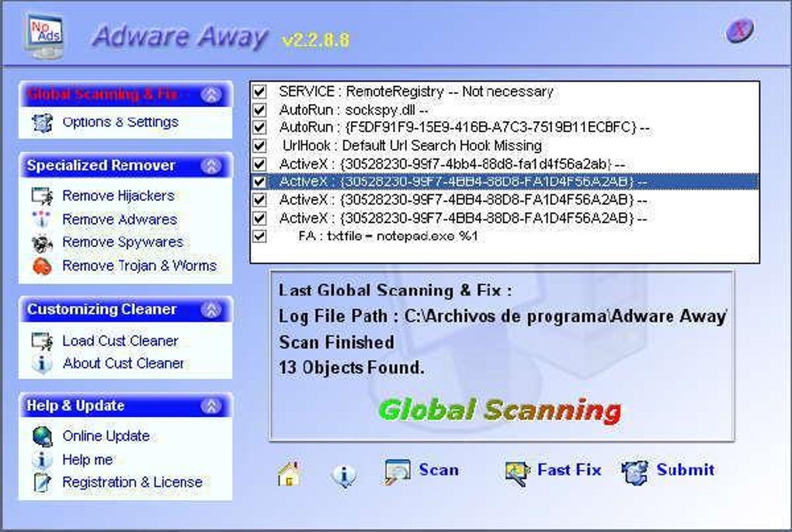Click the Fast Fix magnifier icon
792x532 pixels.
tap(516, 474)
